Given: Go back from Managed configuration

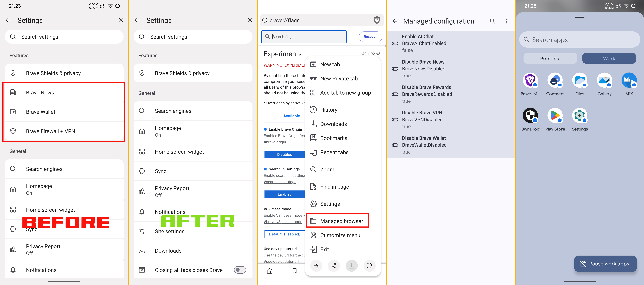Looking at the screenshot, I should (395, 21).
